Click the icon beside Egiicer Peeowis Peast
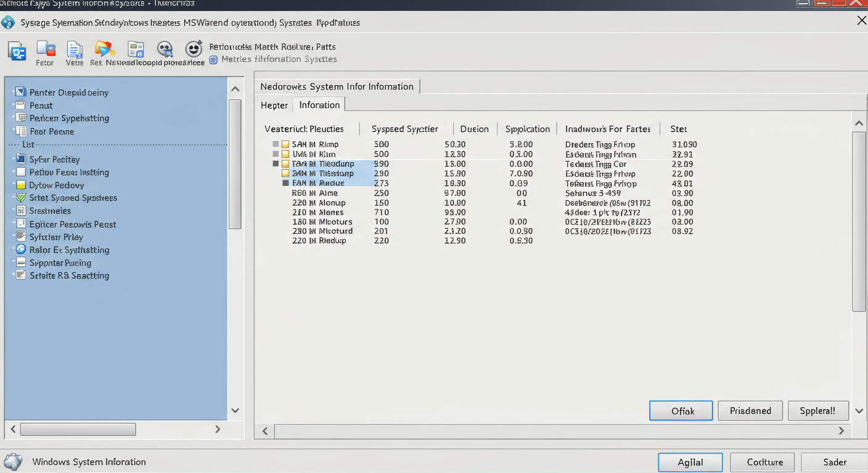Viewport: 868px width, 473px height. (x=20, y=224)
